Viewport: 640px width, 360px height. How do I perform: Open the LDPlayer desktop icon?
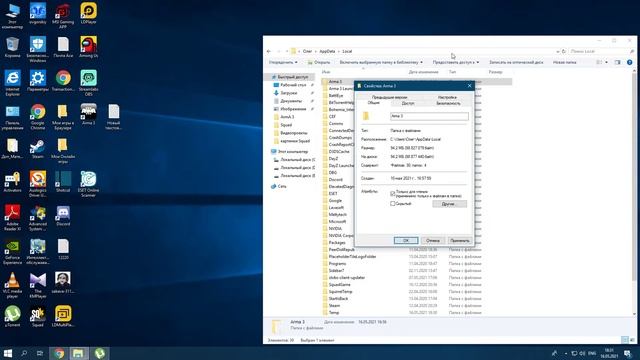pos(89,13)
